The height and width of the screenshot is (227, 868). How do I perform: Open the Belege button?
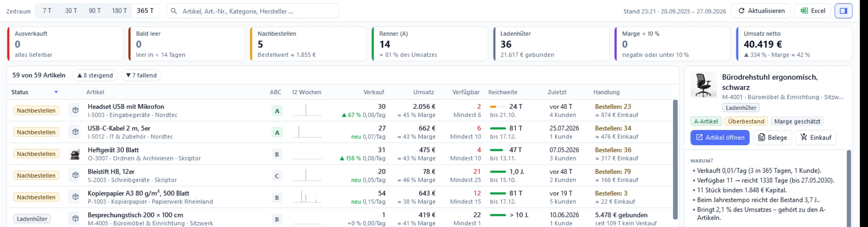(773, 137)
